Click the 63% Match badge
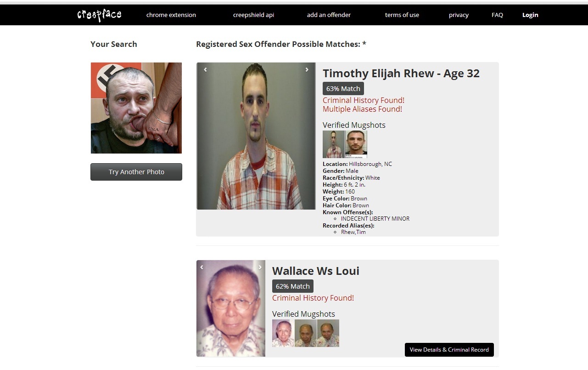Viewport: 588px width, 370px height. pyautogui.click(x=343, y=88)
